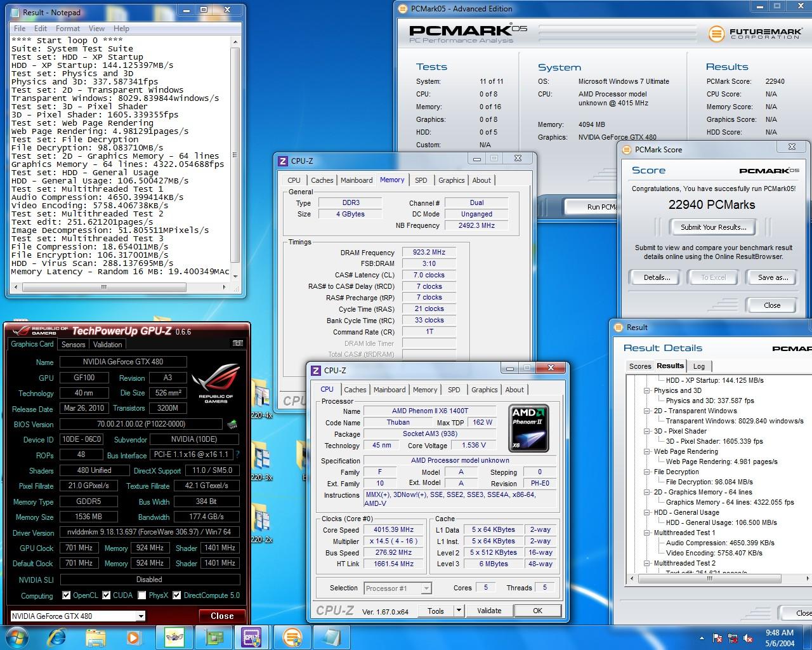Image resolution: width=812 pixels, height=650 pixels.
Task: Click the Result window title icon
Action: coord(619,327)
